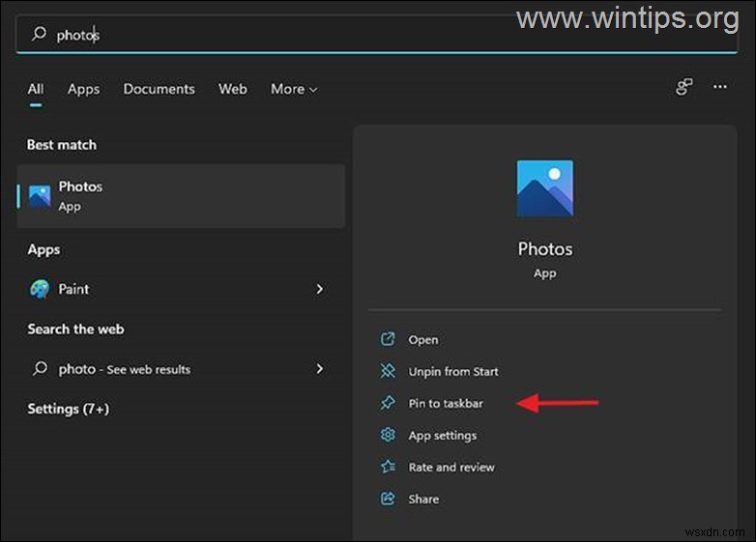Click the App settings gear icon

click(388, 435)
